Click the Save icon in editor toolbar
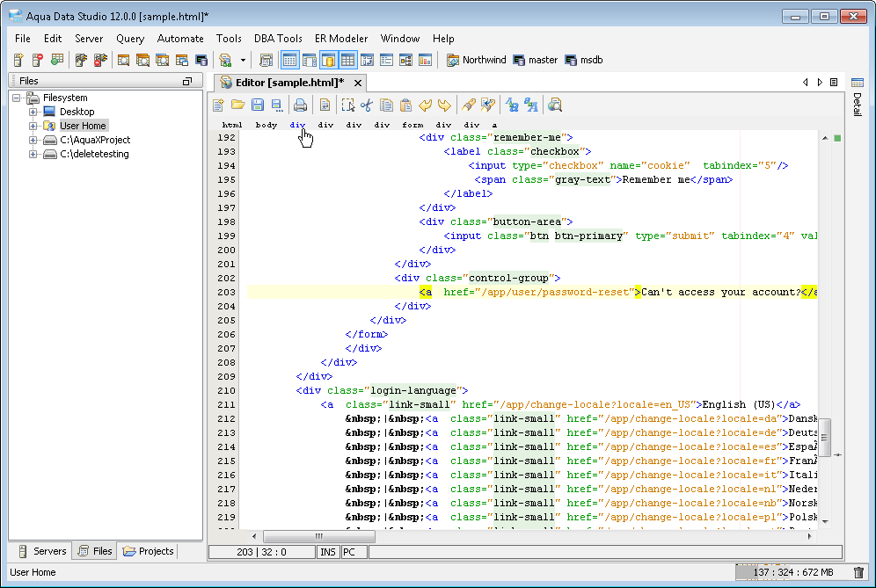 pos(258,105)
